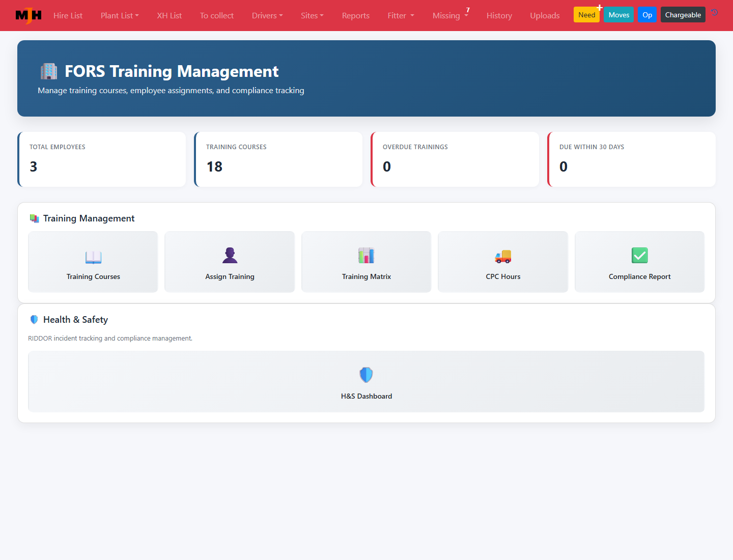Click the MJH logo in the navbar
This screenshot has width=733, height=560.
(x=29, y=15)
